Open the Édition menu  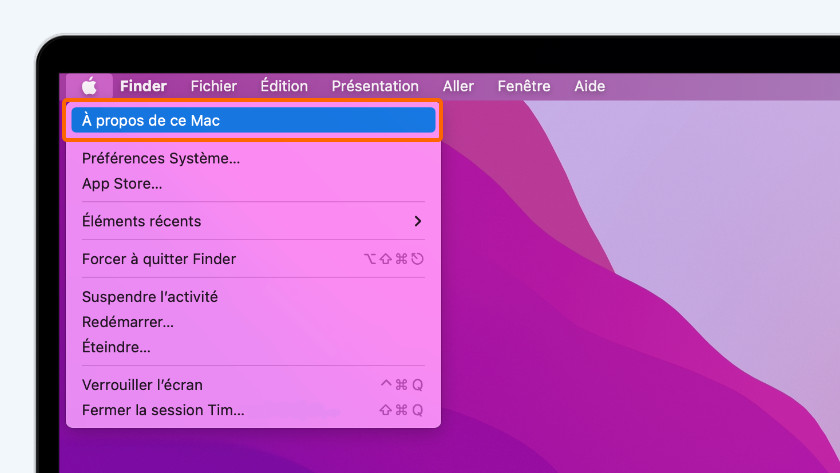coord(284,86)
